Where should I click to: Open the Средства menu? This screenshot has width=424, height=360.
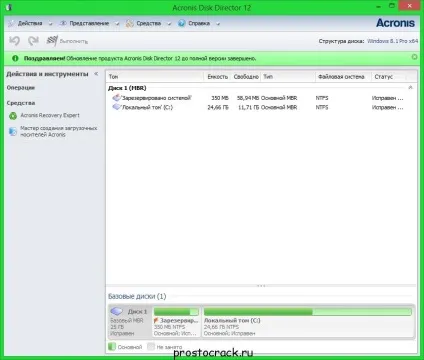(x=148, y=23)
